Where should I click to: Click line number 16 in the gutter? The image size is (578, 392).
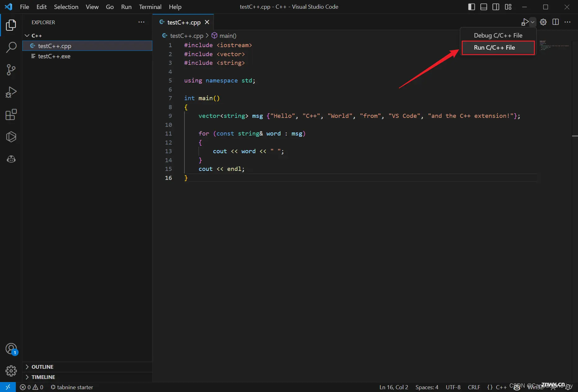pyautogui.click(x=168, y=178)
